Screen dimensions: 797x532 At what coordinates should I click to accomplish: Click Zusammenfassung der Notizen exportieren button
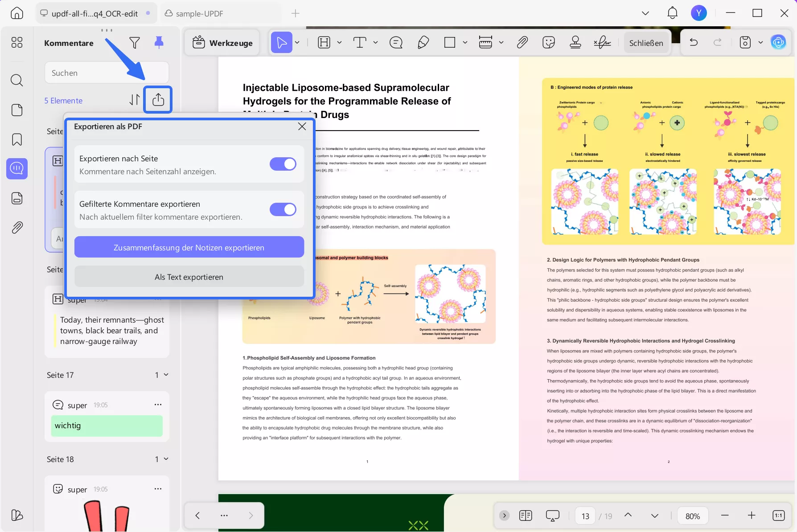tap(189, 247)
